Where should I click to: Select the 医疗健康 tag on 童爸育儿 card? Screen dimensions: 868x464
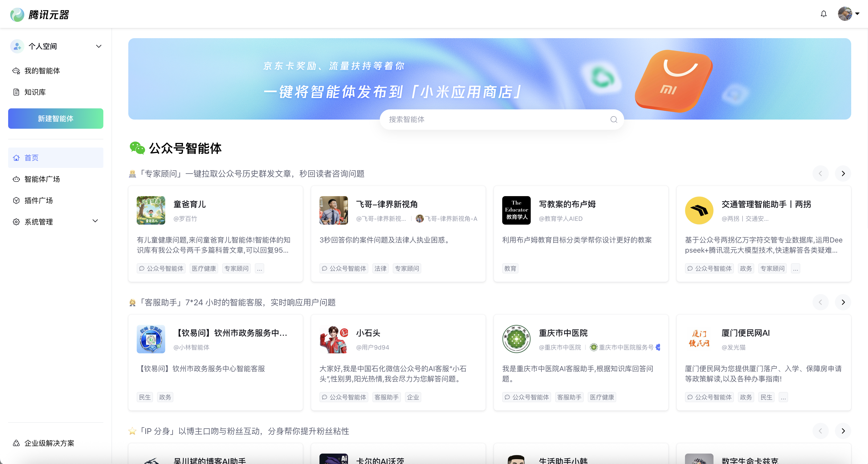(x=204, y=268)
